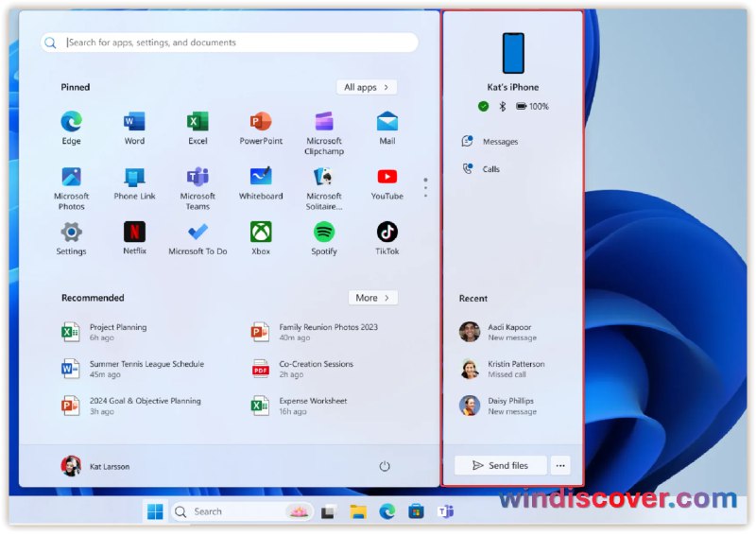Open Daisy Phillips's new message

point(498,406)
